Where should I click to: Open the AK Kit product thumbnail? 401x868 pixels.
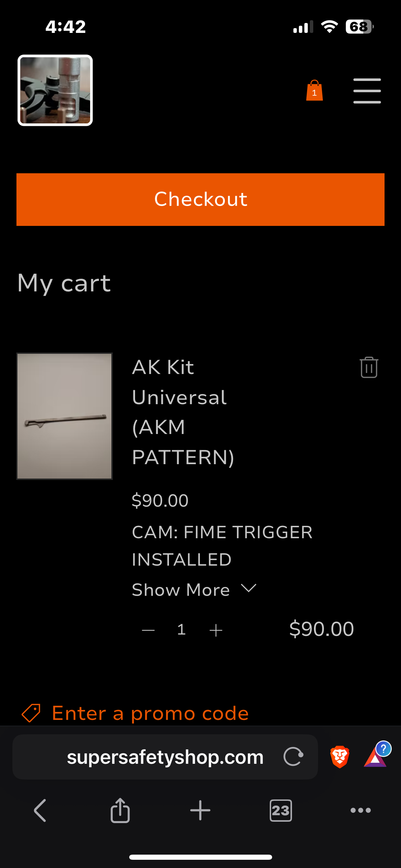click(64, 416)
